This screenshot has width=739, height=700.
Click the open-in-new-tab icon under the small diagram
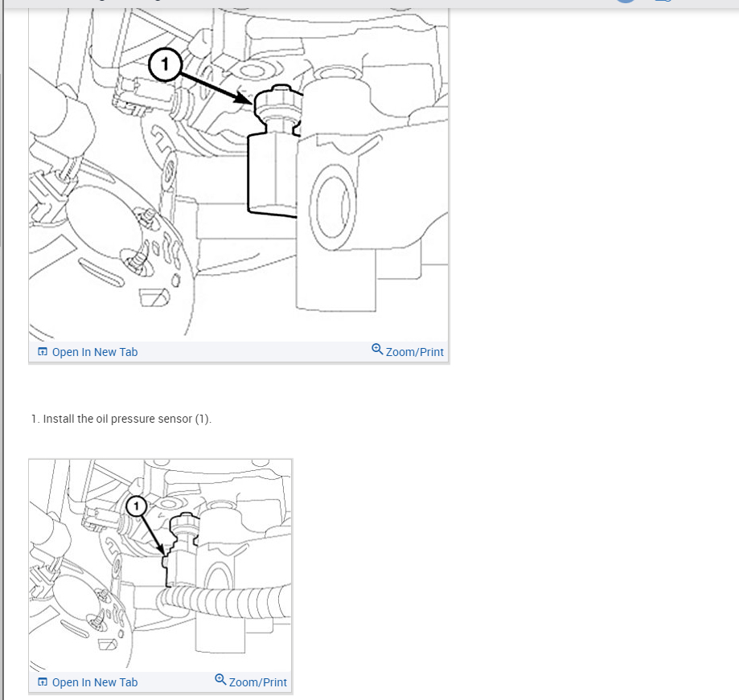(x=43, y=682)
